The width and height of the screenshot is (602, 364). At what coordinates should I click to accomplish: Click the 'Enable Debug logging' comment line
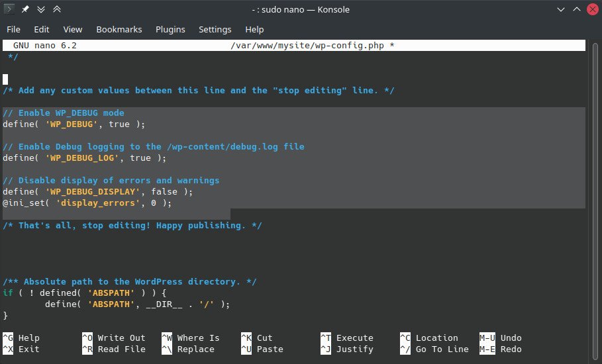click(154, 147)
